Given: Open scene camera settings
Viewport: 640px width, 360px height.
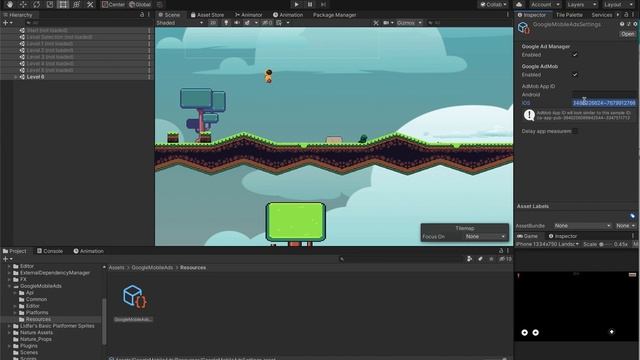Looking at the screenshot, I should 386,23.
